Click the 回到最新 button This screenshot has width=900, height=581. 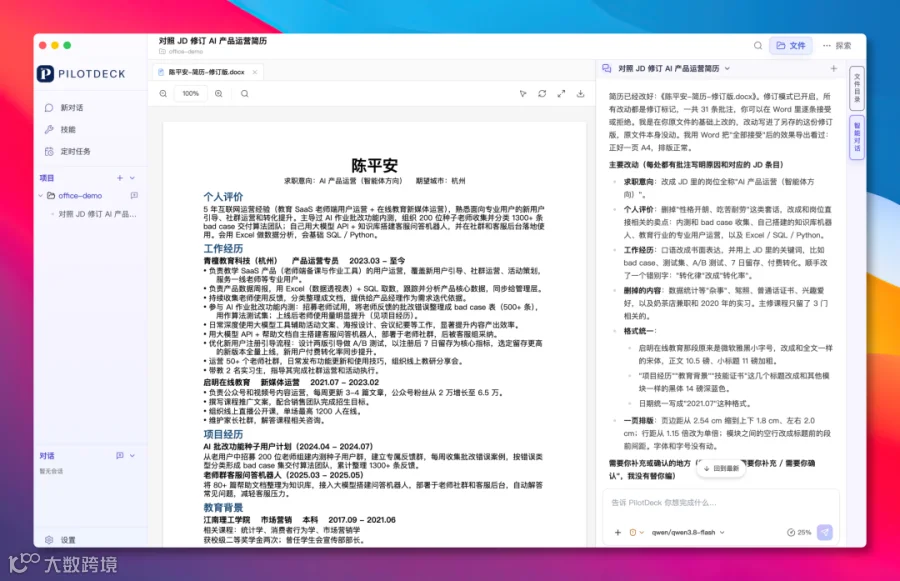point(721,468)
